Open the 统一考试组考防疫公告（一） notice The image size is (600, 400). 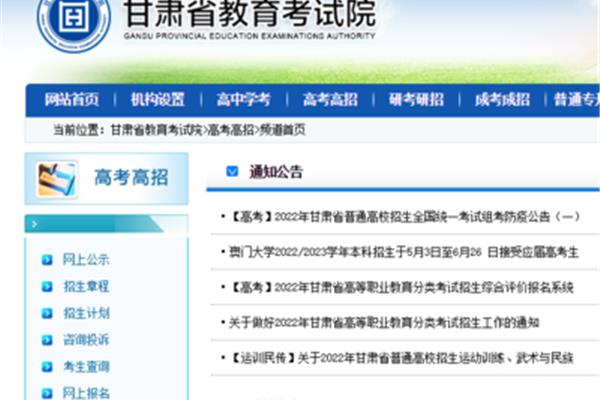[404, 217]
